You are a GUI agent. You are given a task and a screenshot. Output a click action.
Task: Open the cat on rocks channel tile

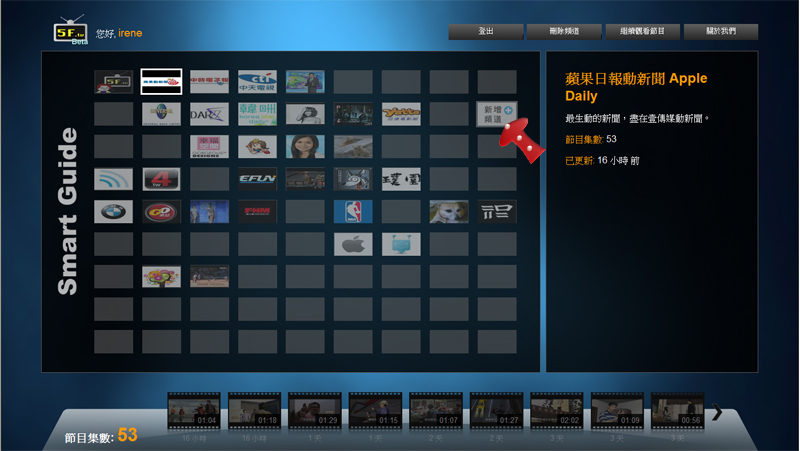coord(353,146)
